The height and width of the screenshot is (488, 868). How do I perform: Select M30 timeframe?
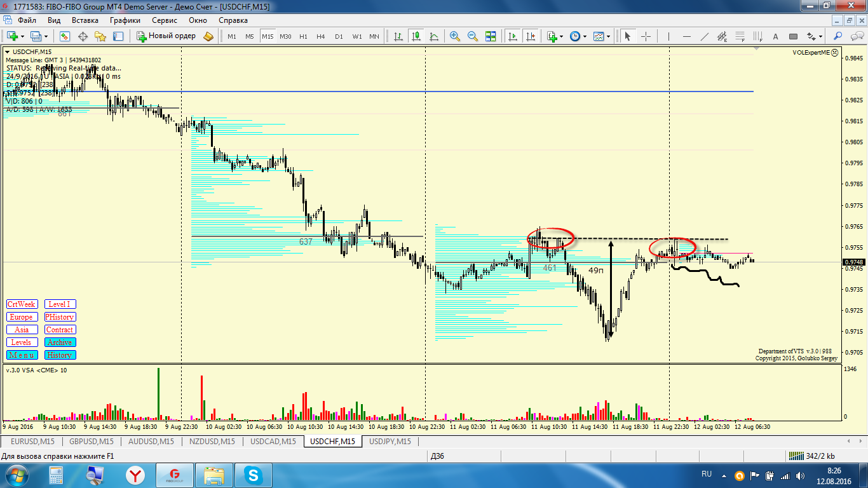click(x=285, y=36)
